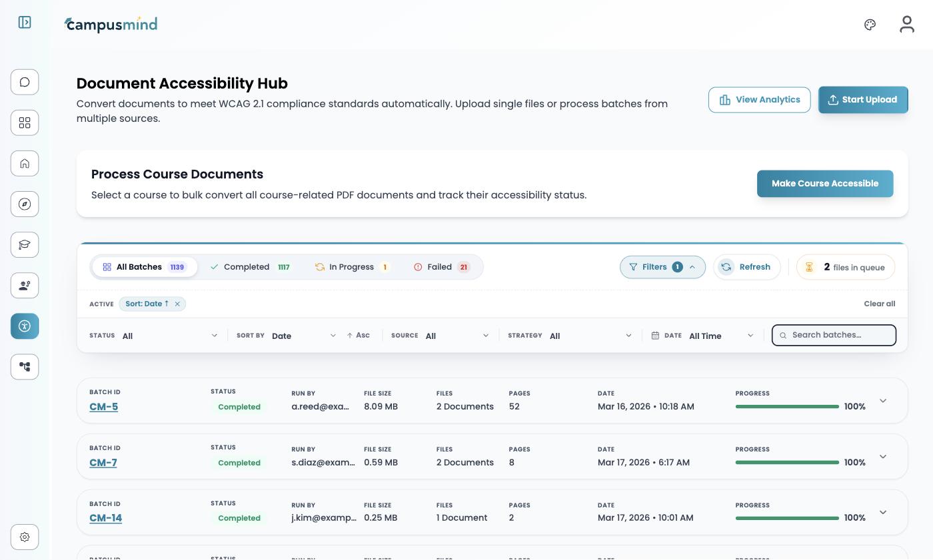Image resolution: width=933 pixels, height=560 pixels.
Task: Open the CM-14 batch link
Action: tap(105, 518)
